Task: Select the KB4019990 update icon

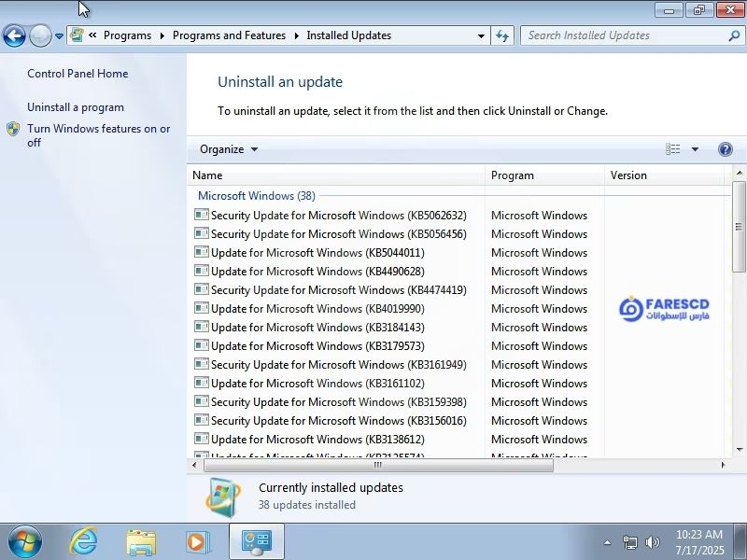Action: click(x=202, y=308)
